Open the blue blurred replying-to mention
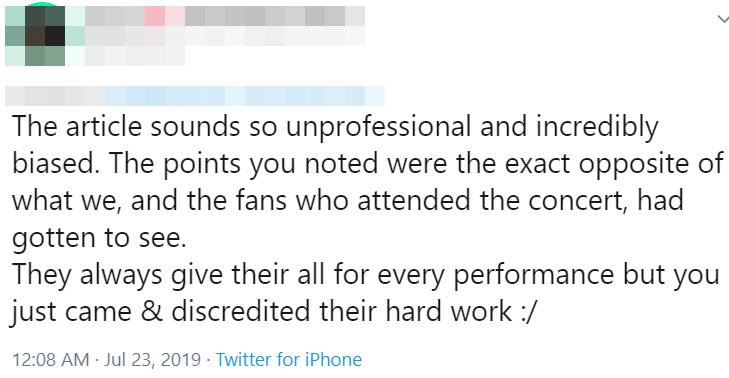This screenshot has height=378, width=729. tap(245, 96)
